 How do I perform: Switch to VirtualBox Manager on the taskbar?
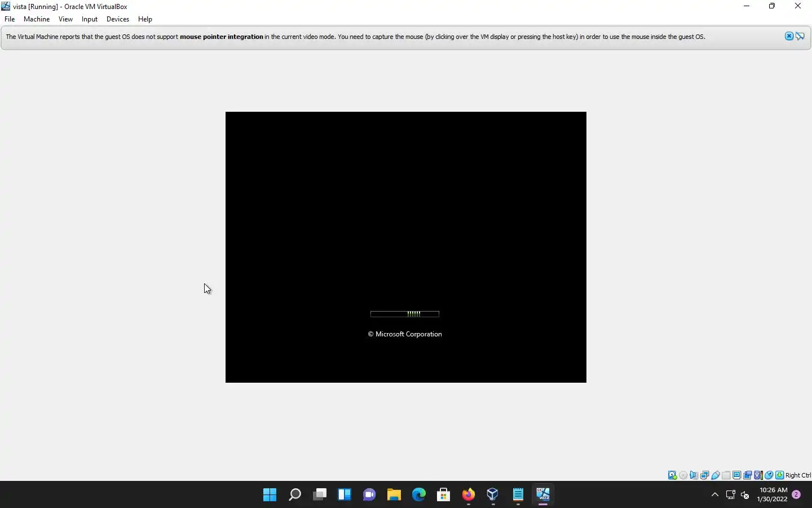pos(493,495)
